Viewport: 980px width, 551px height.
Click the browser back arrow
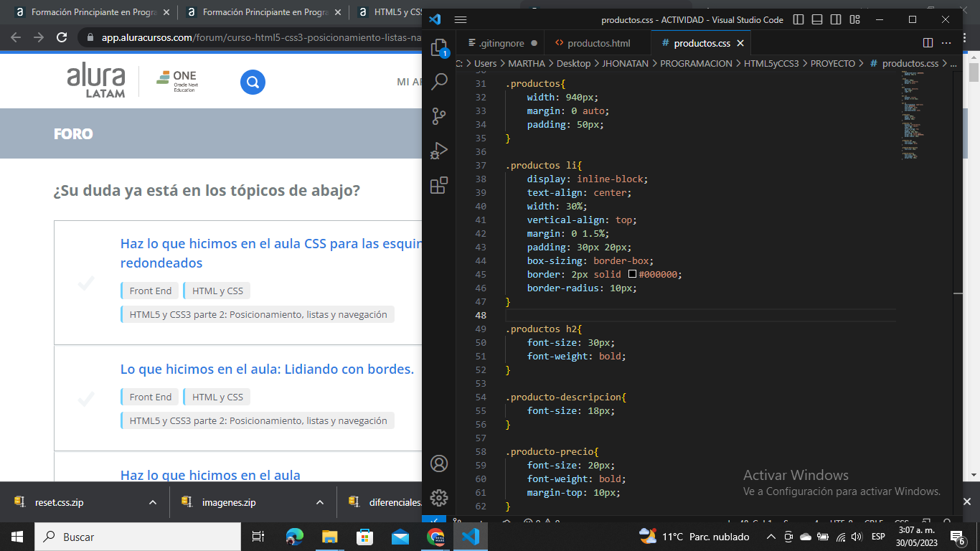click(16, 37)
